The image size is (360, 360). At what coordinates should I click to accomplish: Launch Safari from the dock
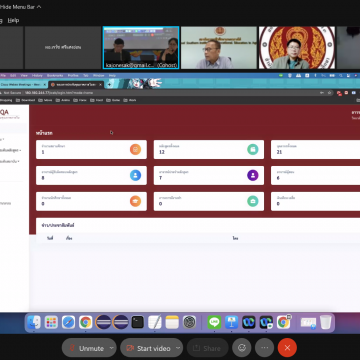pos(68,322)
